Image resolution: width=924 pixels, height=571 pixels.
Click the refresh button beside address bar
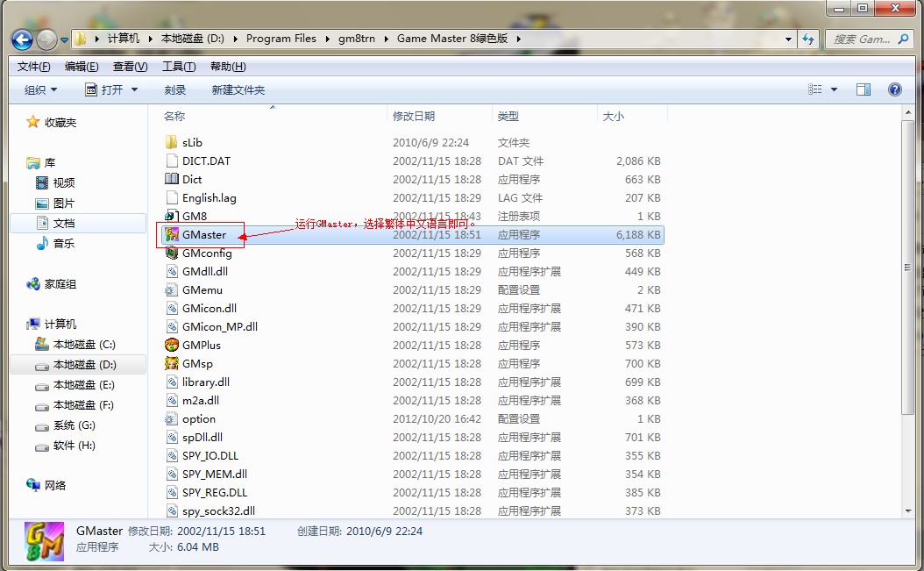pos(808,39)
